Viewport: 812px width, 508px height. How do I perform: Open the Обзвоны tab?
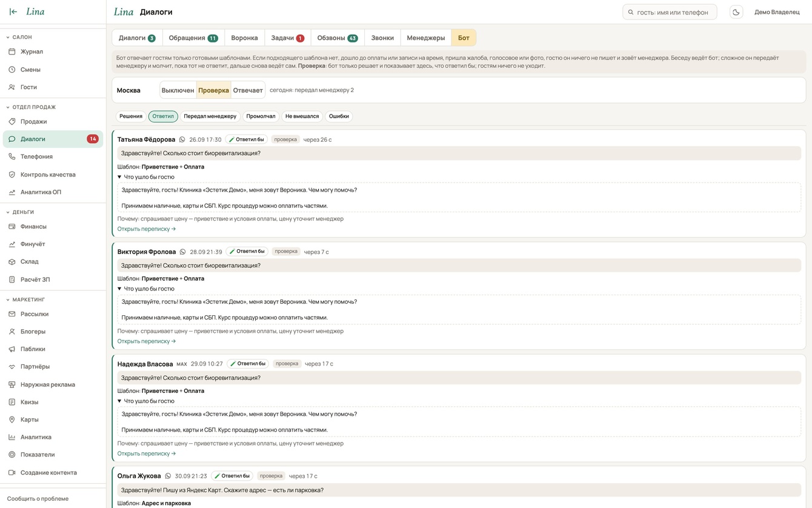(x=338, y=38)
